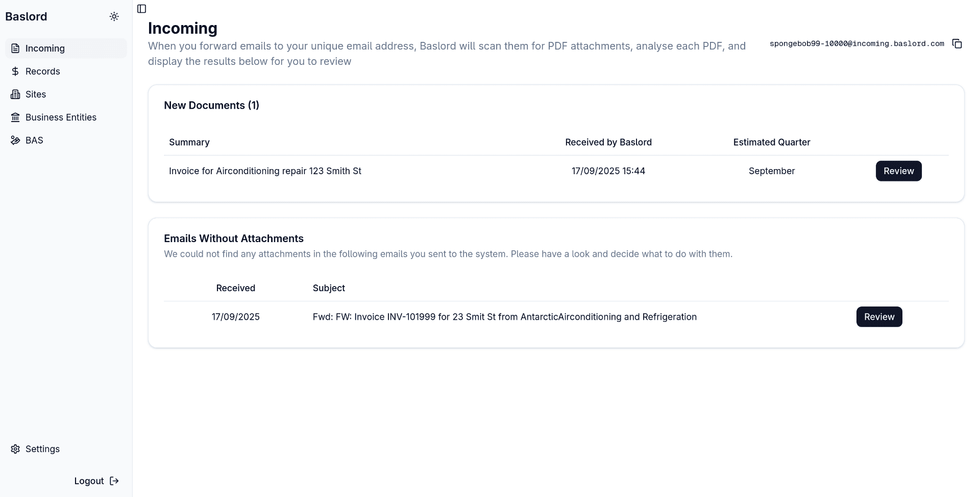Image resolution: width=980 pixels, height=497 pixels.
Task: Toggle the light/dark theme sun icon
Action: coord(114,16)
